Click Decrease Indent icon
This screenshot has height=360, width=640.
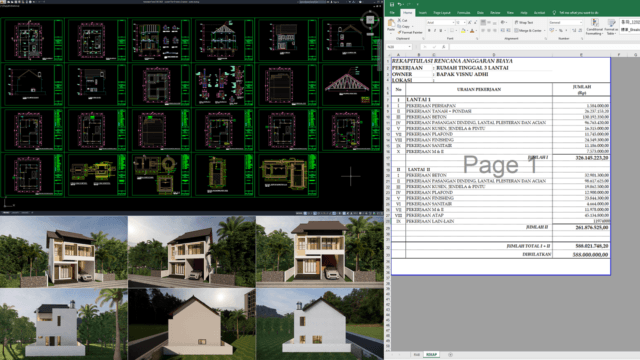tap(502, 31)
